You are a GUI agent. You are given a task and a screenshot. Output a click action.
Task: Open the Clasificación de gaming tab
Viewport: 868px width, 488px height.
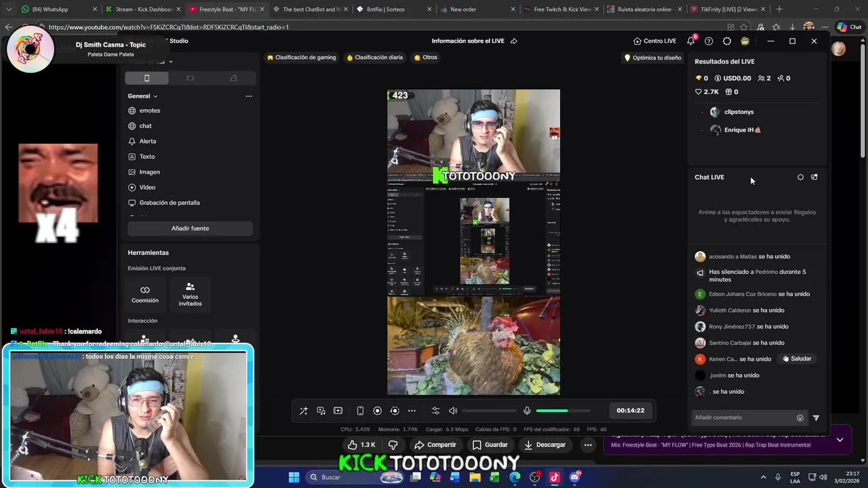coord(302,58)
